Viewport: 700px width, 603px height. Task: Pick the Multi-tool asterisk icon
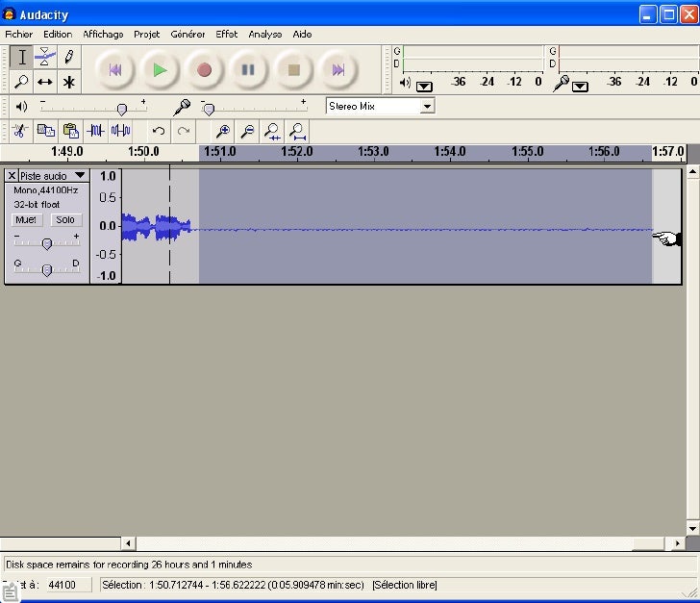tap(69, 82)
